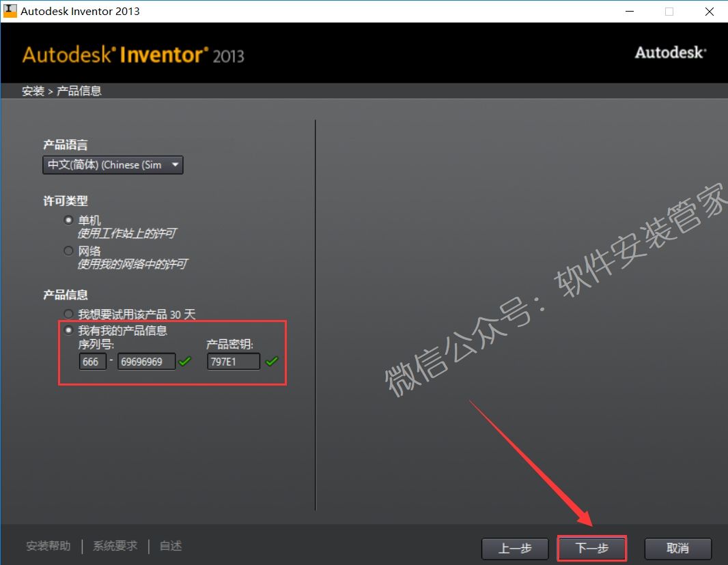Click the green checkmark next to product key
728x565 pixels.
click(271, 362)
